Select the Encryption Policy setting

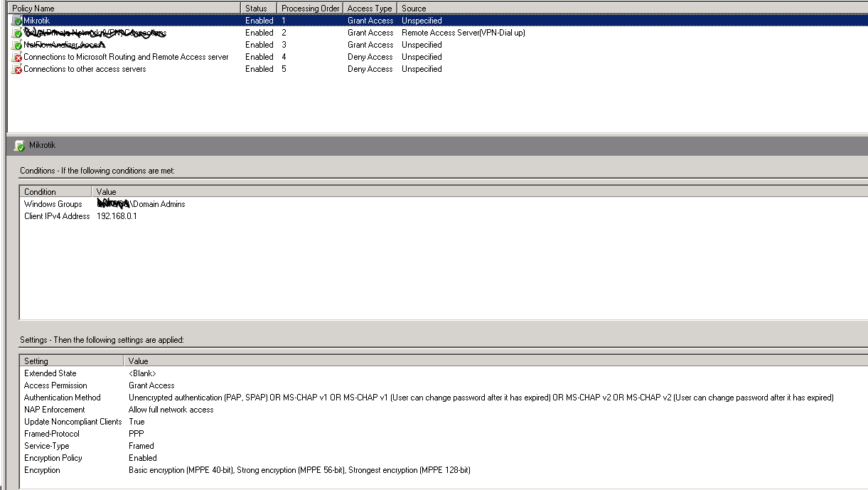pyautogui.click(x=53, y=458)
